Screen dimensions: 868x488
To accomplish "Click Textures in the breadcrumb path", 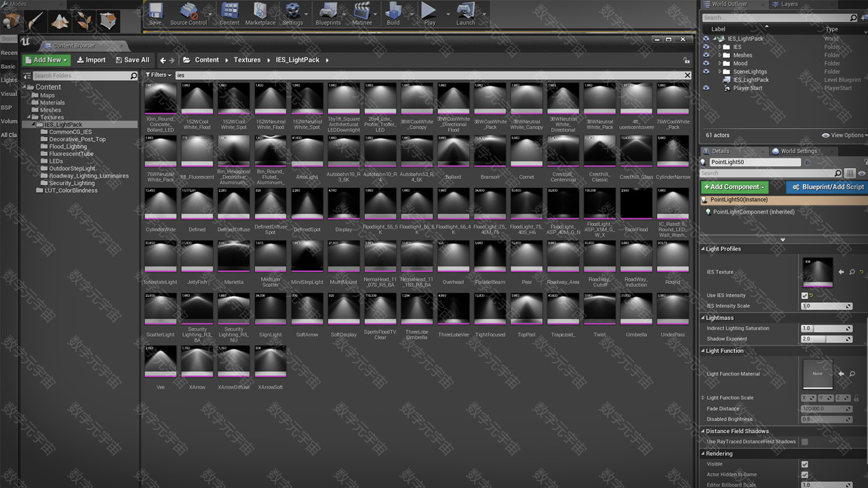I will click(x=247, y=60).
